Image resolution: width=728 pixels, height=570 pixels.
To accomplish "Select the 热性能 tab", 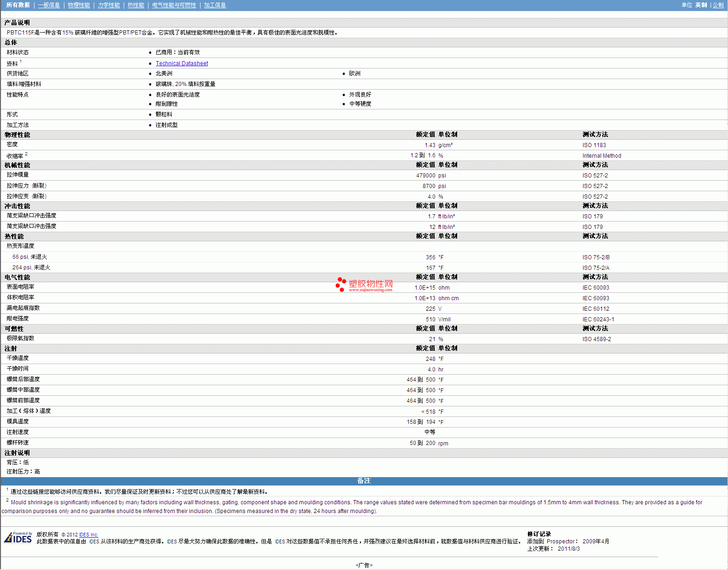I will click(136, 5).
